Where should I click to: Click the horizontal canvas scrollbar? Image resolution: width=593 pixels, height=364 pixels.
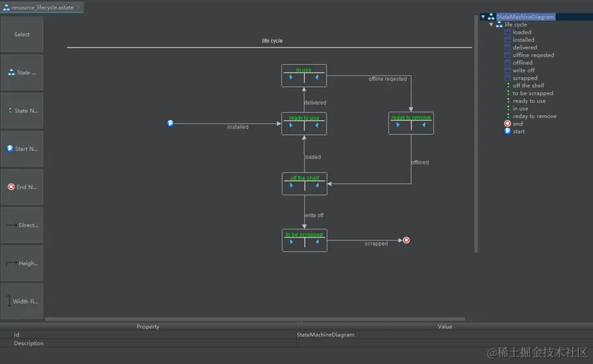255,319
